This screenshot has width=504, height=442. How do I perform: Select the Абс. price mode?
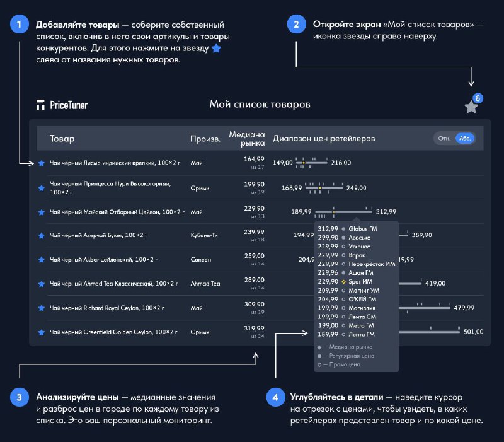point(465,138)
